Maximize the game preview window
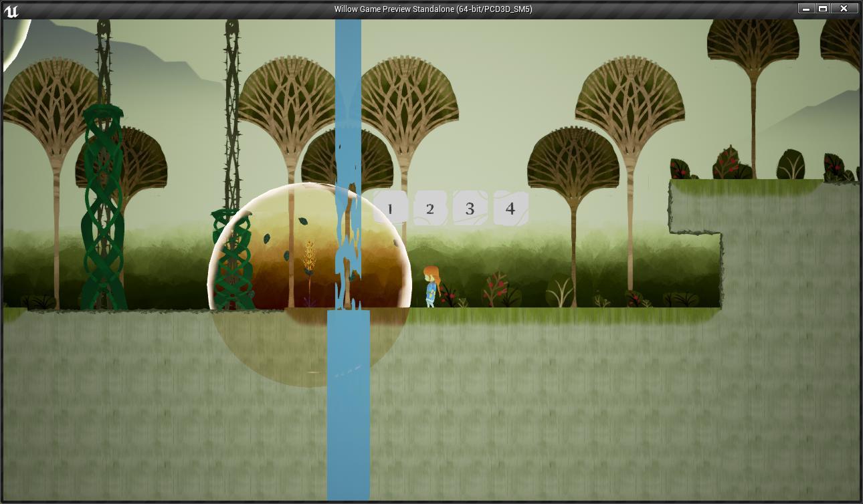Screen dimensions: 863x504 click(x=824, y=9)
